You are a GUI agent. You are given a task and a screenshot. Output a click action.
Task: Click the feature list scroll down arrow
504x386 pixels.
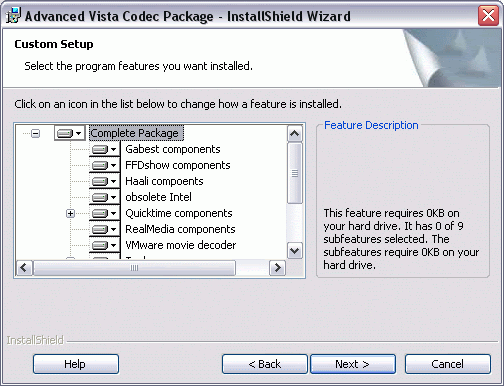coord(295,251)
